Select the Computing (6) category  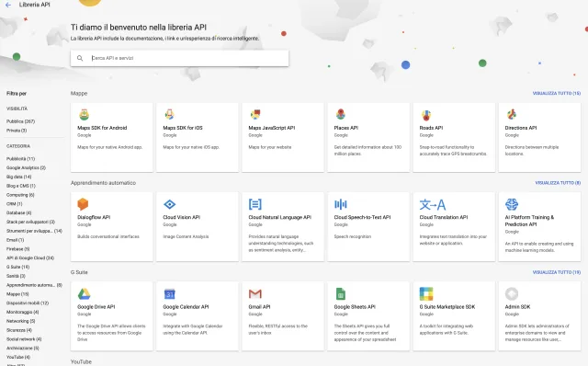point(20,195)
